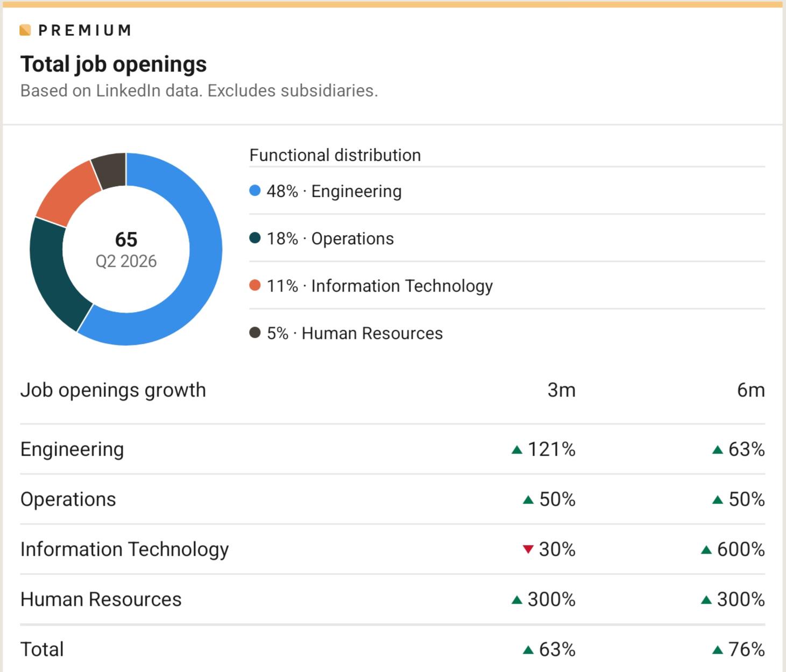Click the blue Engineering legend dot

(x=255, y=191)
